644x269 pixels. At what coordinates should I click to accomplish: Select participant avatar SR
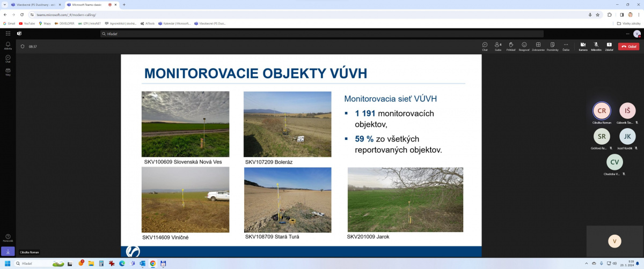602,136
